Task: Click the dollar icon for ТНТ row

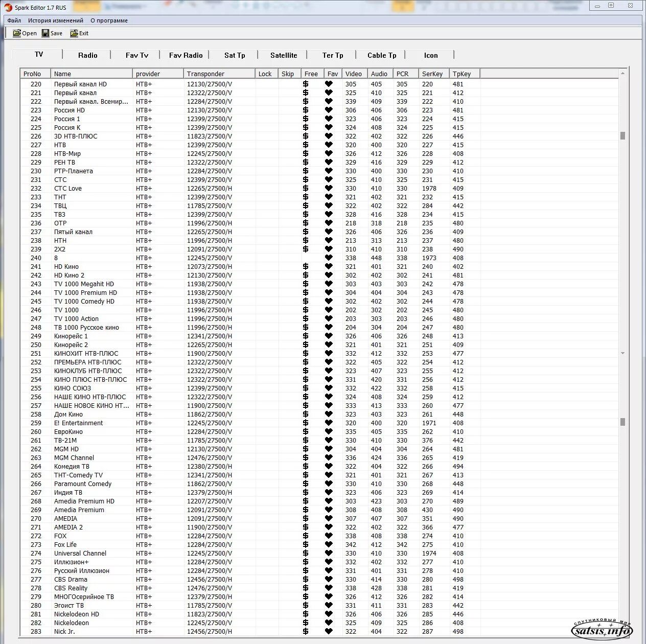Action: (306, 197)
